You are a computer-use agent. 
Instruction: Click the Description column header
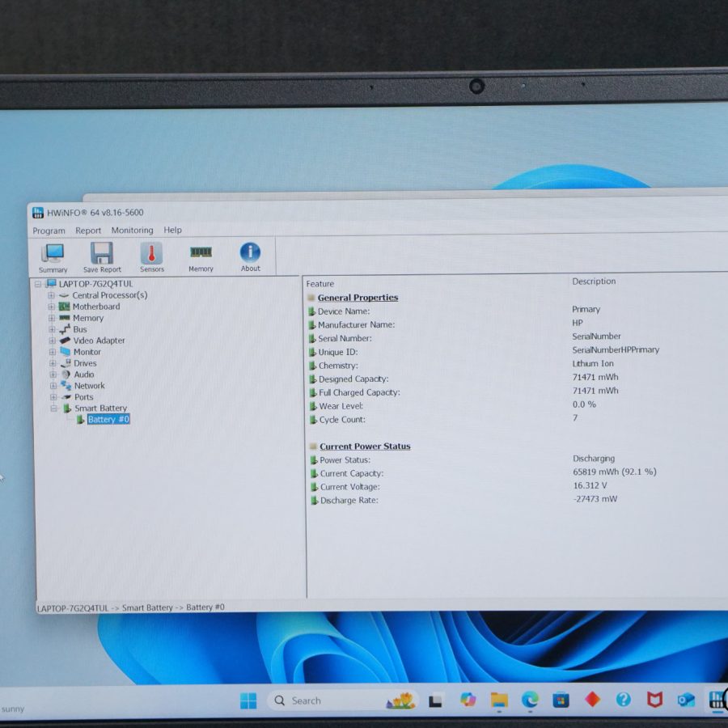[x=594, y=281]
